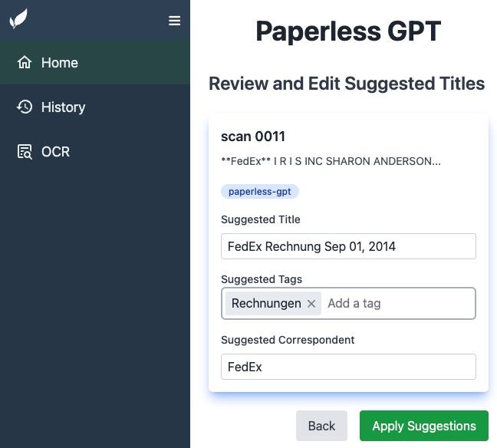This screenshot has width=497, height=448.
Task: Click the paperless-gpt tag badge
Action: click(259, 191)
